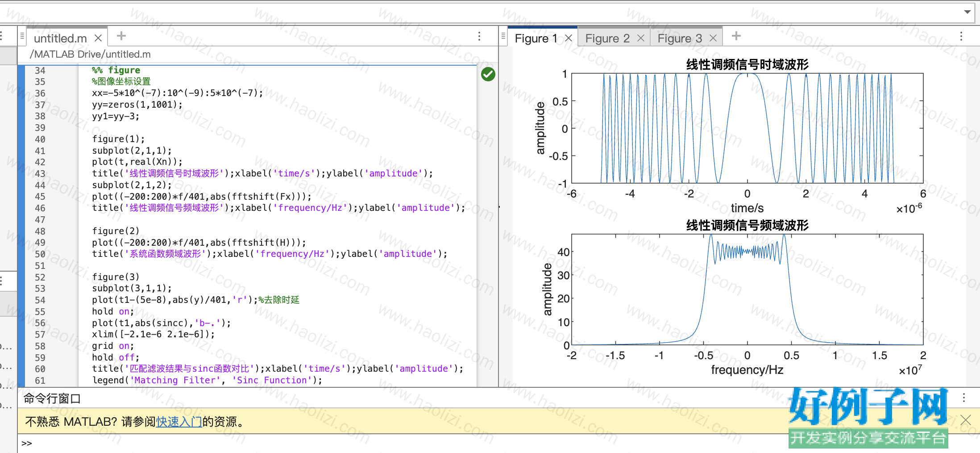Click the 线性调频信号时域波形 plot title
The height and width of the screenshot is (453, 980).
click(x=747, y=65)
